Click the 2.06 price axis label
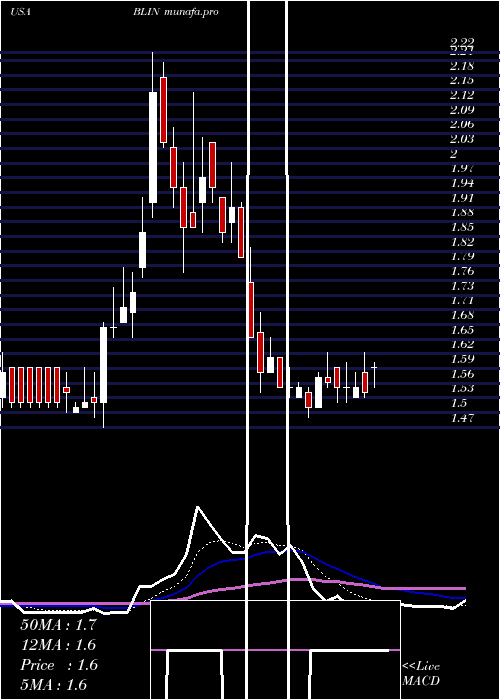 pyautogui.click(x=462, y=125)
